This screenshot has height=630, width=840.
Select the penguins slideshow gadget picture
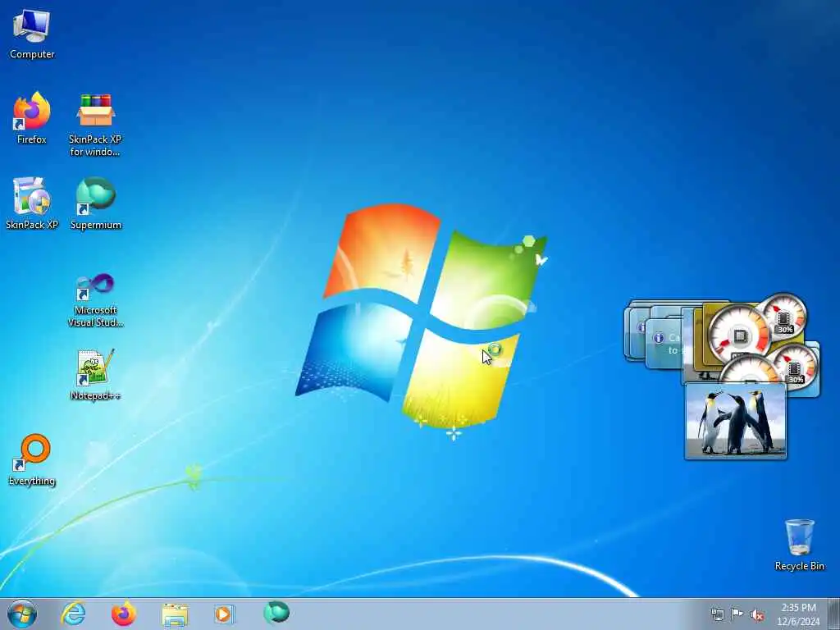(736, 421)
